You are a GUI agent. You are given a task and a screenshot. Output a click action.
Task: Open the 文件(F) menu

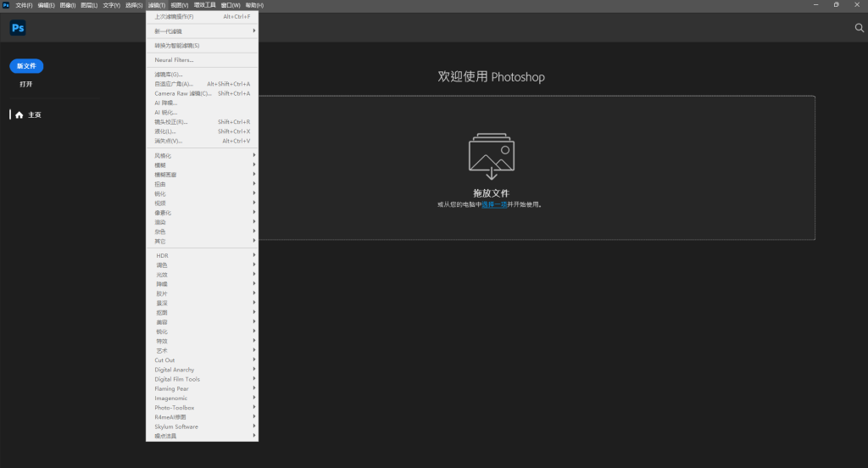tap(24, 5)
